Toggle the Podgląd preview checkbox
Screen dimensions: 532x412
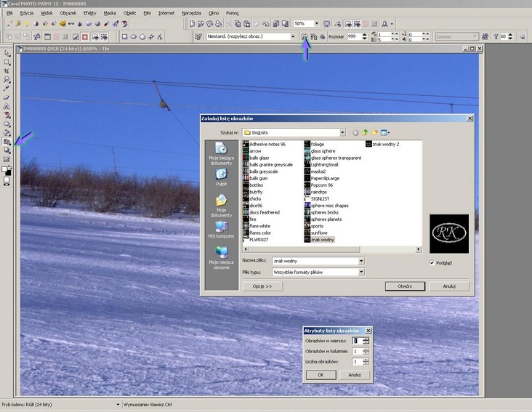click(x=432, y=263)
